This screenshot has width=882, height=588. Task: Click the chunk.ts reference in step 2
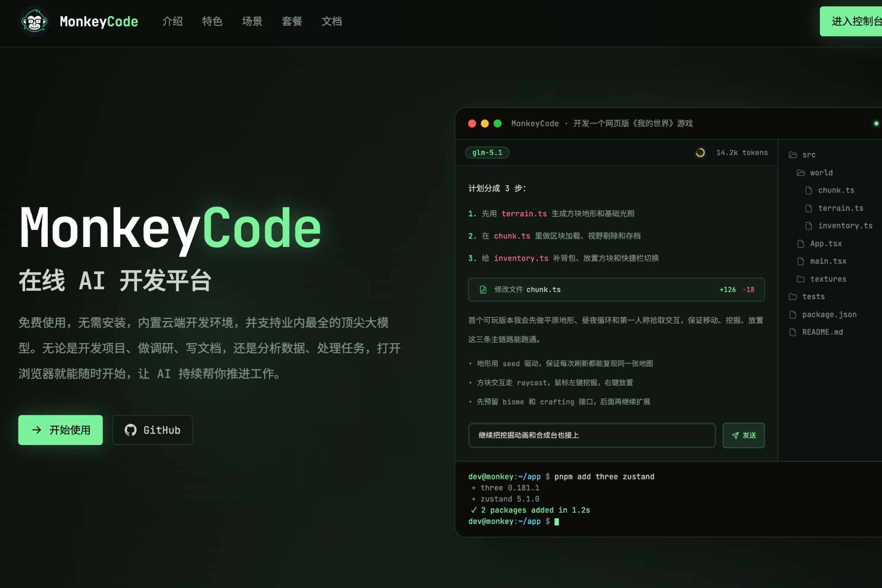512,236
